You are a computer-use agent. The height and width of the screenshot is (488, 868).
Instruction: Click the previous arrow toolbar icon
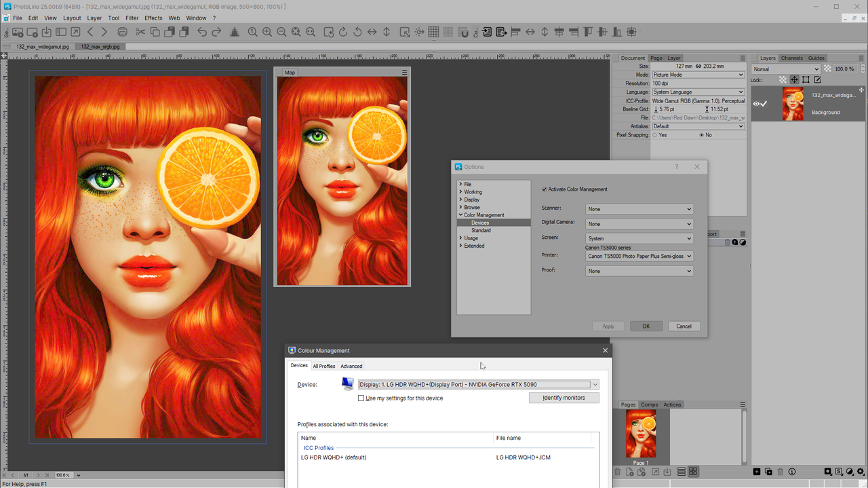pyautogui.click(x=90, y=32)
